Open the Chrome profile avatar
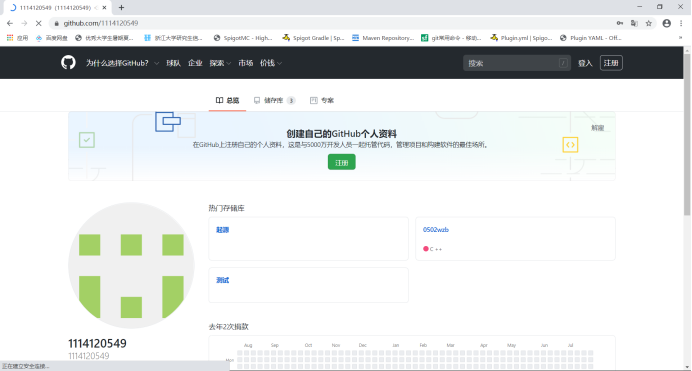This screenshot has width=692, height=371. point(666,23)
